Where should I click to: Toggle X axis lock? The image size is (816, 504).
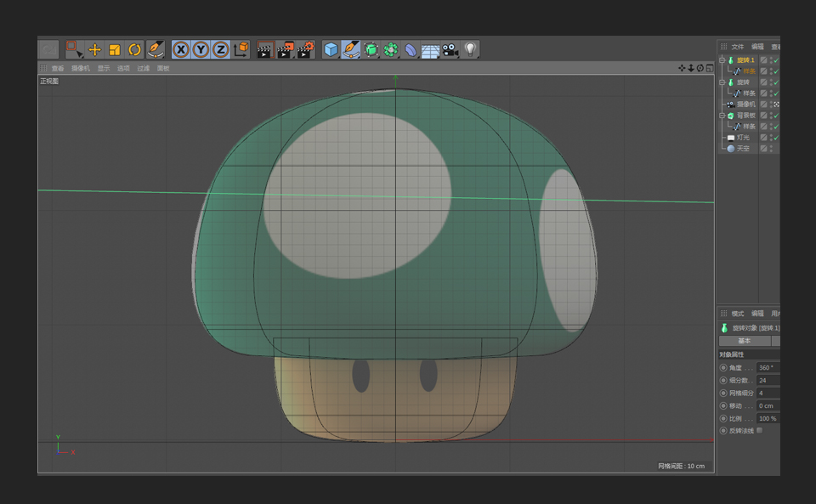pyautogui.click(x=180, y=50)
